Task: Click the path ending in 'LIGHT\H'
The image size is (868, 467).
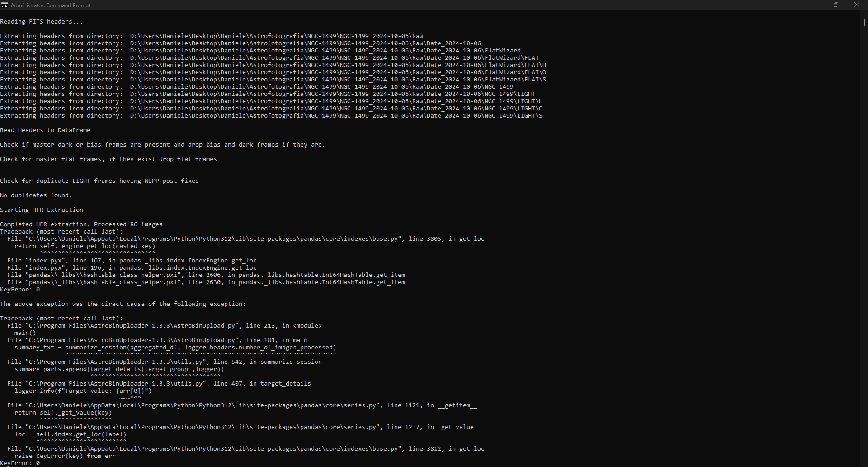Action: tap(336, 101)
